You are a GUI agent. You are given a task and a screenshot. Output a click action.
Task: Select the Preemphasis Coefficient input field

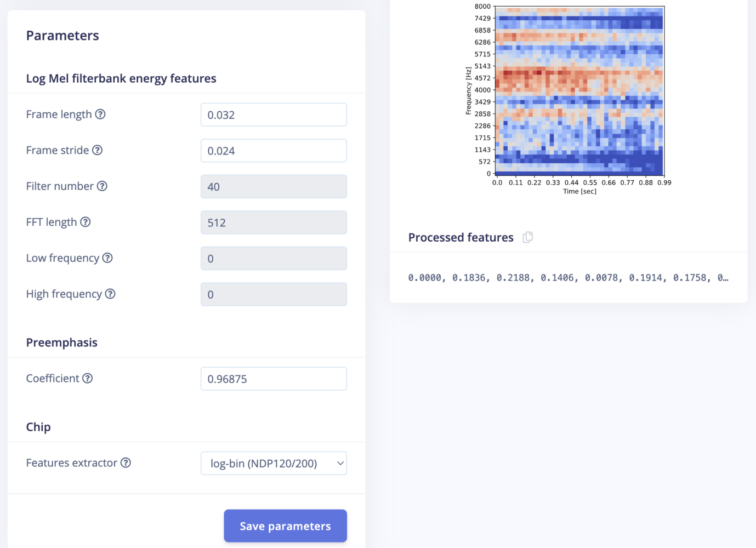tap(274, 379)
